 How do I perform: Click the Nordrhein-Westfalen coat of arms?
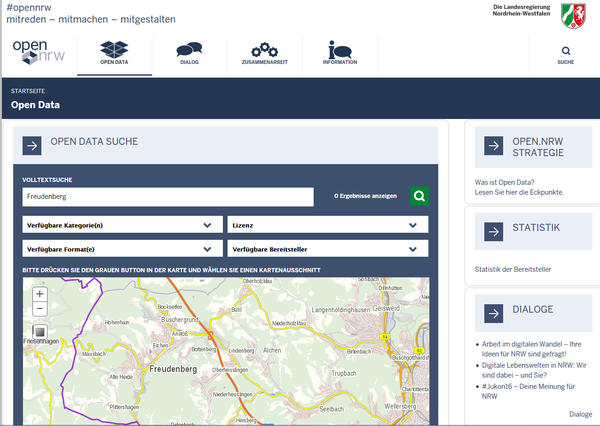[573, 16]
